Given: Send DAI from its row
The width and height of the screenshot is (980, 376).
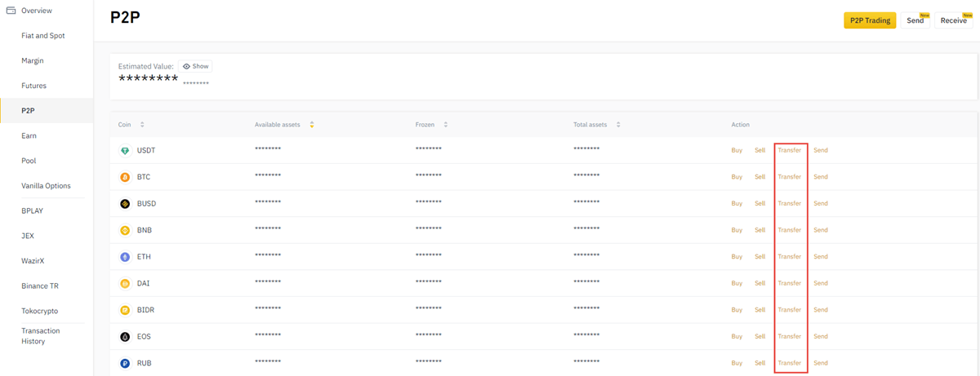Looking at the screenshot, I should click(821, 284).
